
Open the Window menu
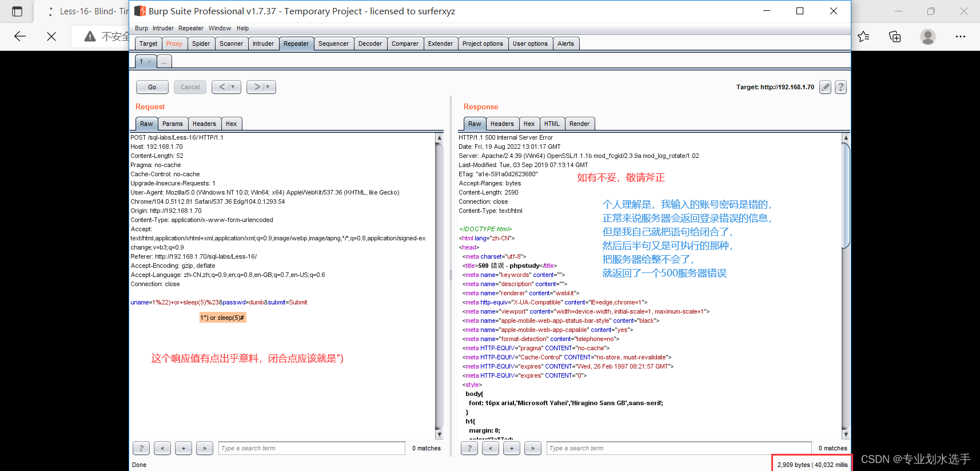220,28
